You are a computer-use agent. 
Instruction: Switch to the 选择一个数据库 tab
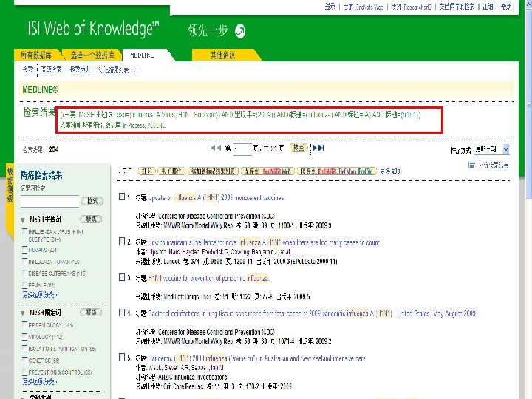click(92, 55)
